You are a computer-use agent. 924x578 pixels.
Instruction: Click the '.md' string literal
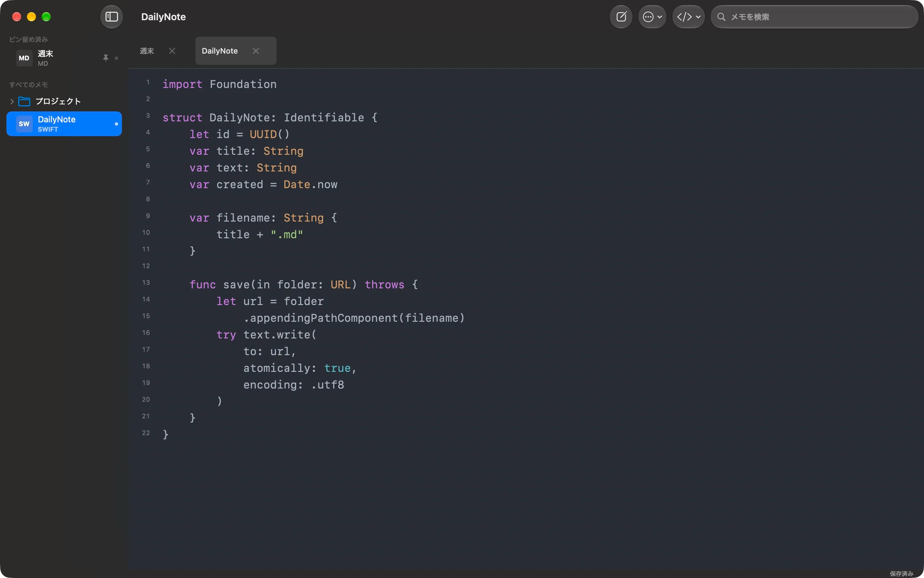(x=287, y=235)
